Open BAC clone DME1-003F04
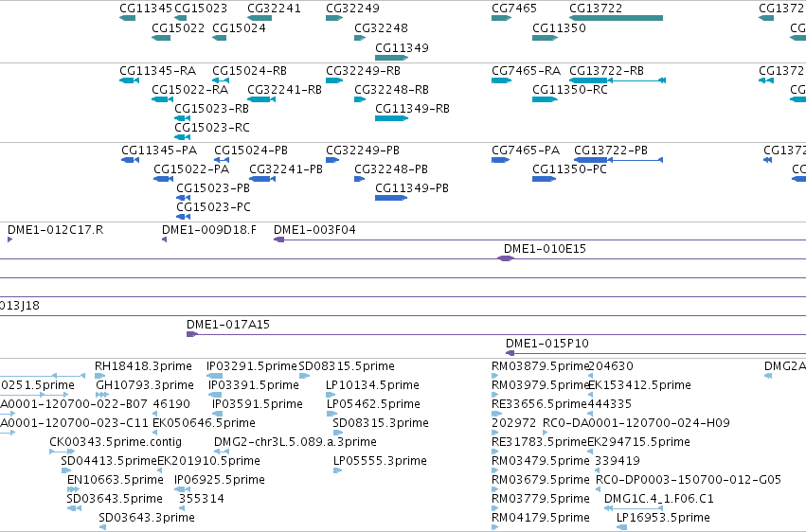Screen dimensions: 806x532 (x=314, y=230)
